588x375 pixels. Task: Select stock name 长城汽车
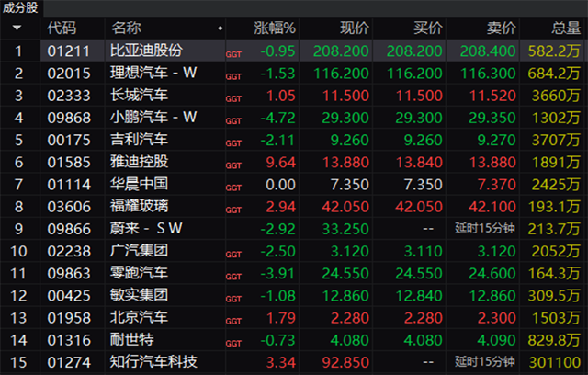click(139, 95)
